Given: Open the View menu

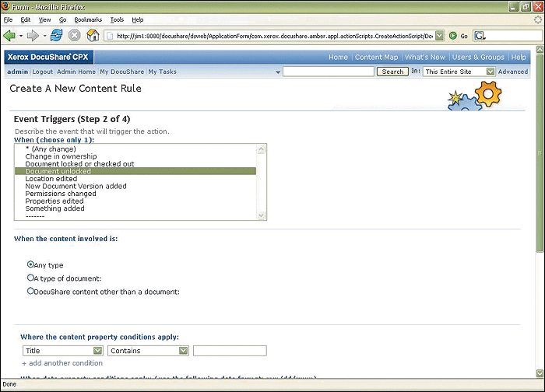Looking at the screenshot, I should coord(44,19).
